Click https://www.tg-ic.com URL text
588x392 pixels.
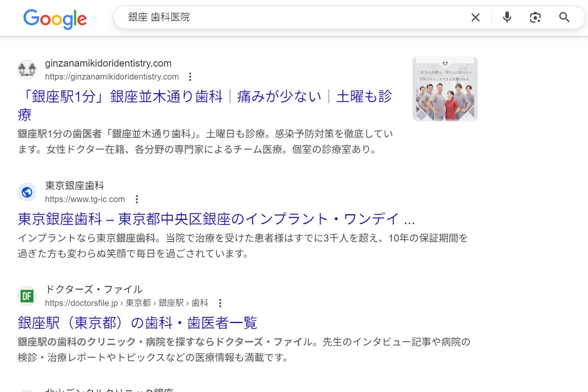tap(85, 199)
